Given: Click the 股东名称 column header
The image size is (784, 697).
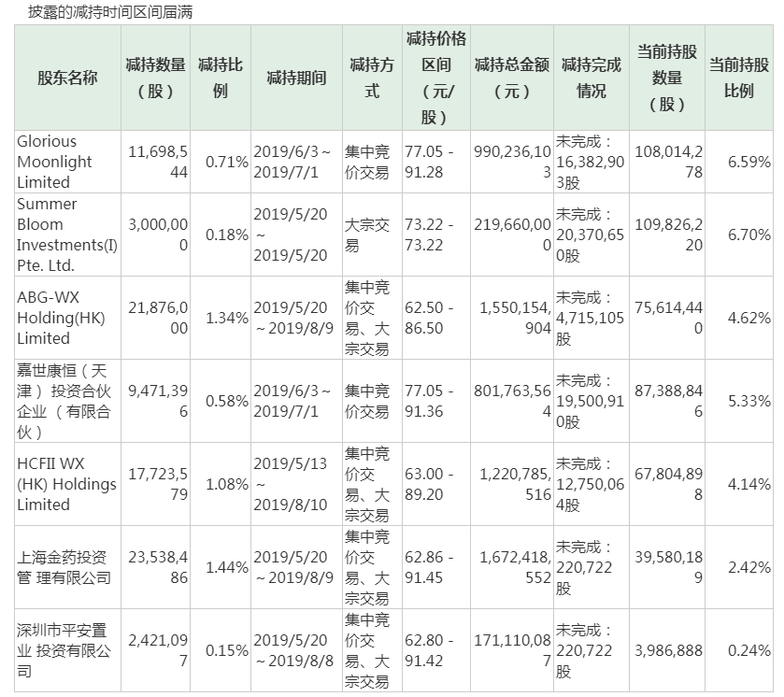Looking at the screenshot, I should [x=67, y=78].
